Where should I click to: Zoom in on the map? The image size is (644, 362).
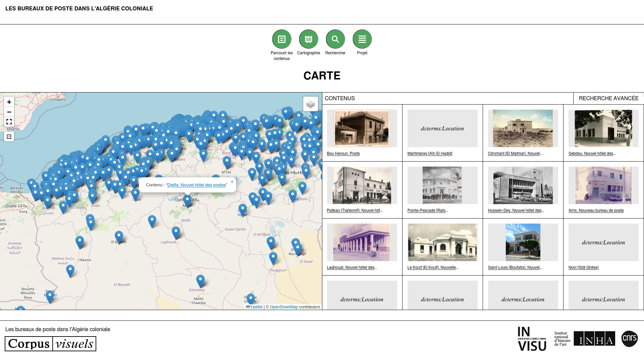9,102
